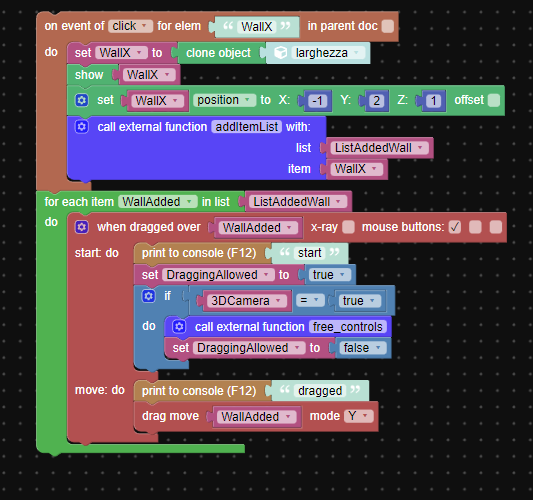Click the "dragged" text string field
Screen dimensions: 533x500
point(320,391)
